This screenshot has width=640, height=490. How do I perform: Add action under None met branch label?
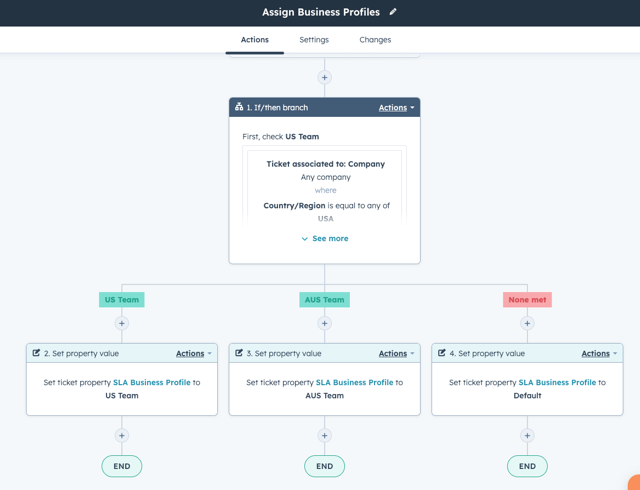[527, 323]
